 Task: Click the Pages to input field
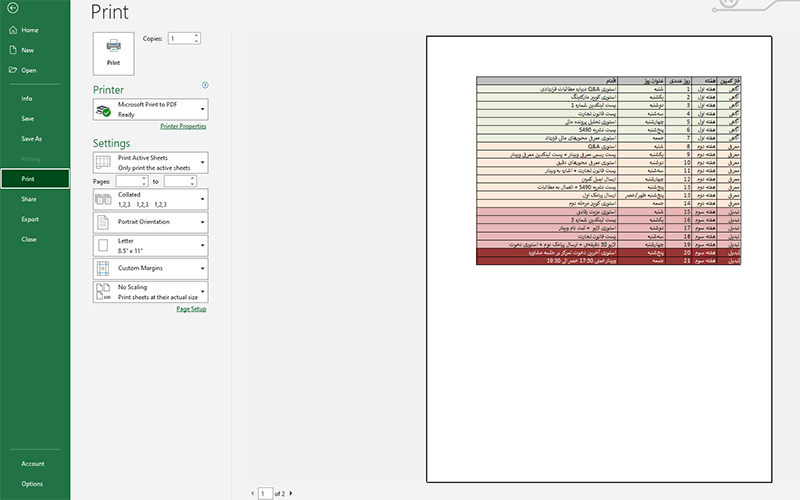[177, 181]
